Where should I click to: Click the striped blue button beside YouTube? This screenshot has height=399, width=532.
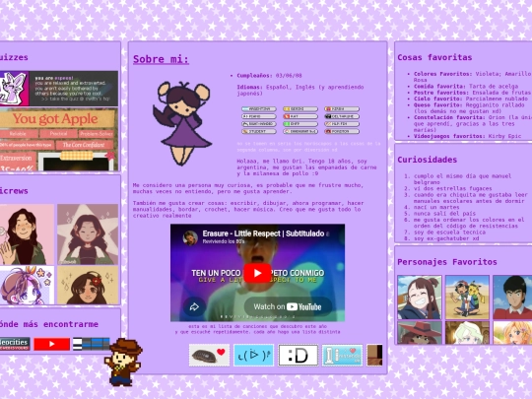click(92, 344)
